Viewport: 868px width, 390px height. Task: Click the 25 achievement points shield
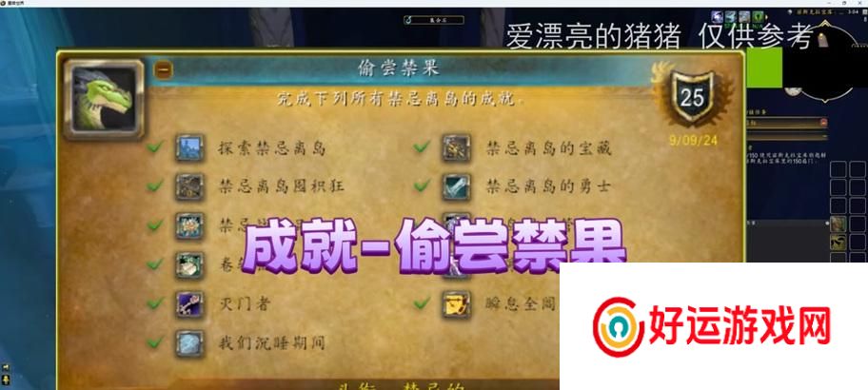(692, 98)
